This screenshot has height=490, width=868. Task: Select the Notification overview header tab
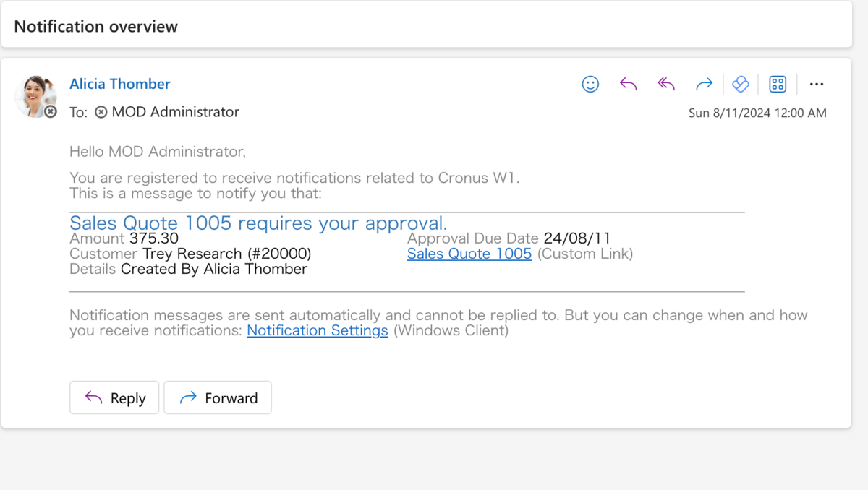95,26
